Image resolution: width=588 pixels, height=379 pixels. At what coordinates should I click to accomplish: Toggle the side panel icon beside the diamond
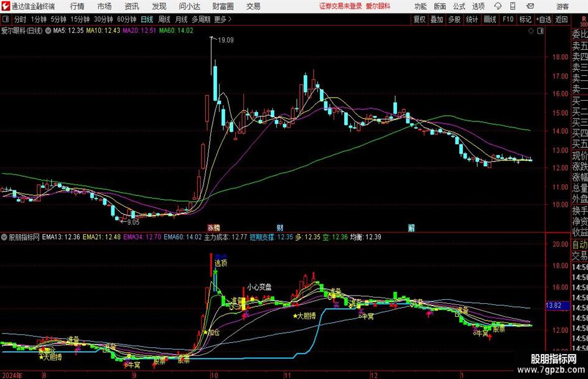(540, 31)
